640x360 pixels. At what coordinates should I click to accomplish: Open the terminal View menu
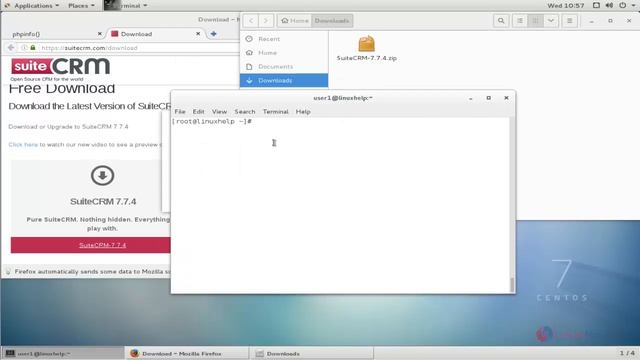(x=219, y=111)
